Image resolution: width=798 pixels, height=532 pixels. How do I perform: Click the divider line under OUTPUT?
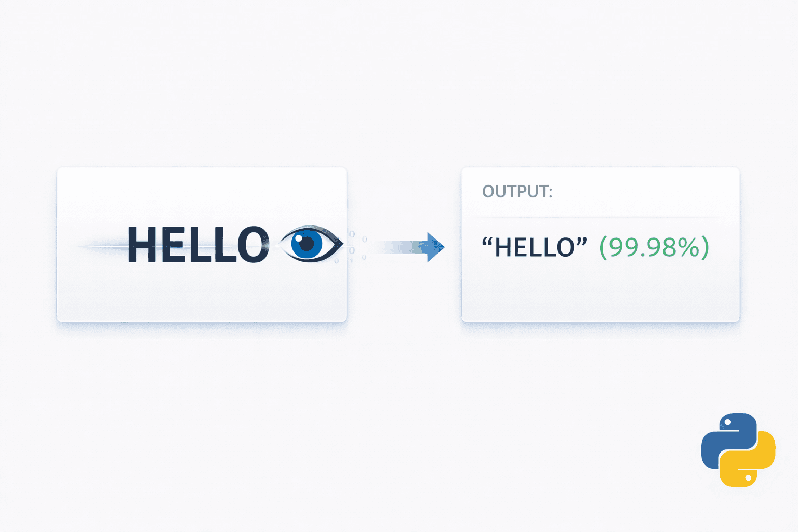(597, 217)
